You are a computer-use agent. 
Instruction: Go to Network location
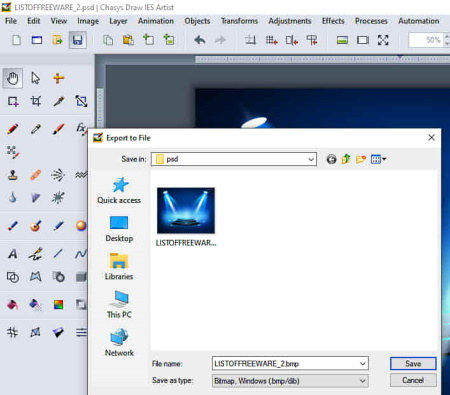119,343
